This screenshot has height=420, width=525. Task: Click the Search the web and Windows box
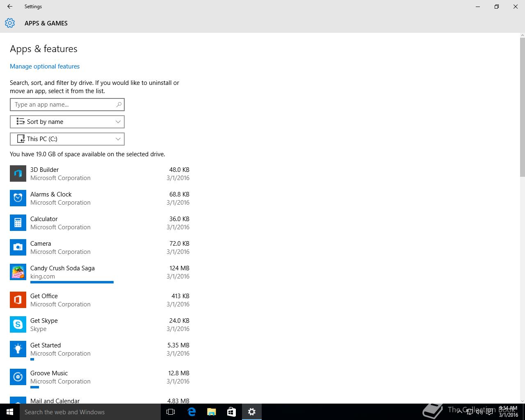tap(90, 412)
